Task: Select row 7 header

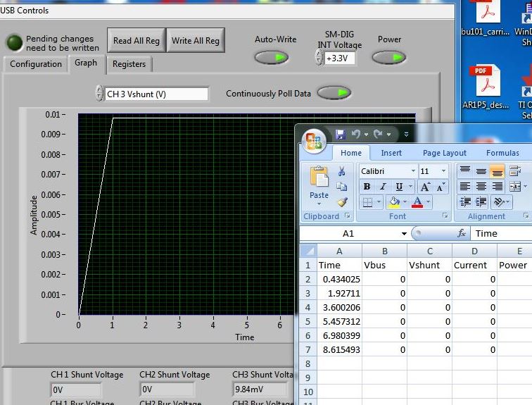Action: tap(308, 349)
